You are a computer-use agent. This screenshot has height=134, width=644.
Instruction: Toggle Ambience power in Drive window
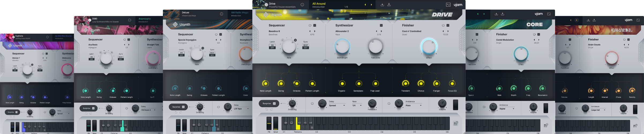tap(389, 103)
